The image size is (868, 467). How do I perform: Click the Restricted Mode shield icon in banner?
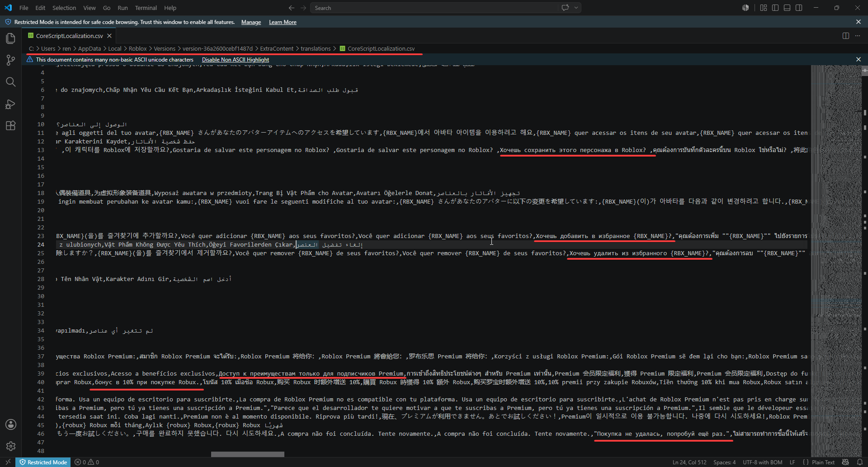click(8, 22)
